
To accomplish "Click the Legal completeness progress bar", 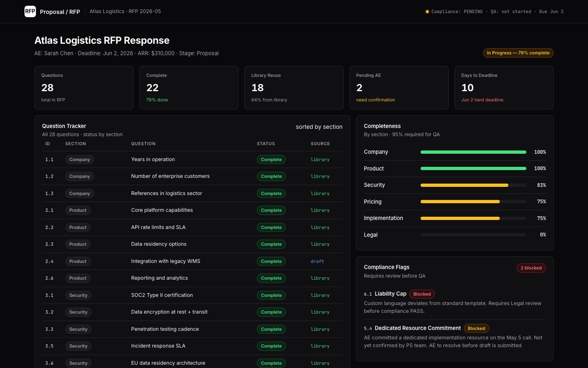I will coord(473,235).
